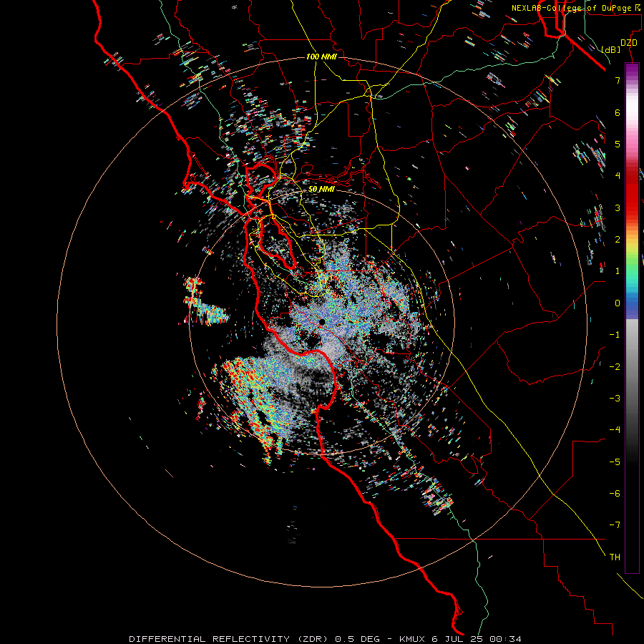Click the -6 dB tick label on the scale
Image resolution: width=644 pixels, height=644 pixels.
[x=615, y=494]
